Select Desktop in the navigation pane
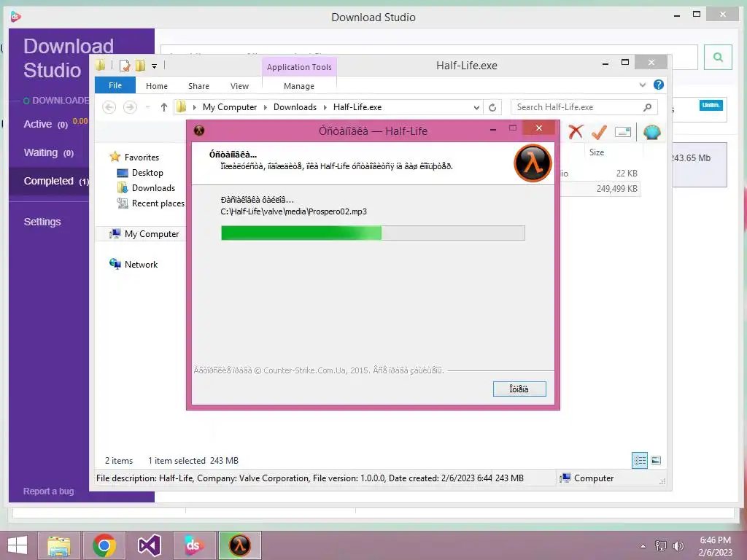 (147, 172)
